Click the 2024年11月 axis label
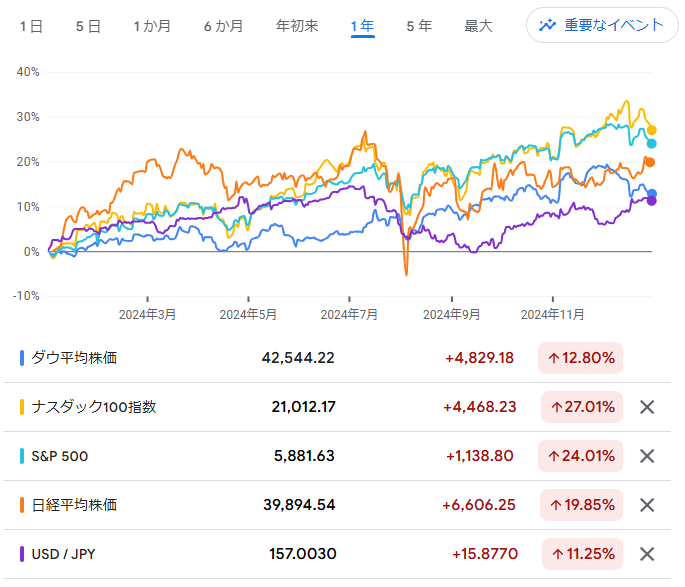This screenshot has width=685, height=587. click(x=553, y=314)
